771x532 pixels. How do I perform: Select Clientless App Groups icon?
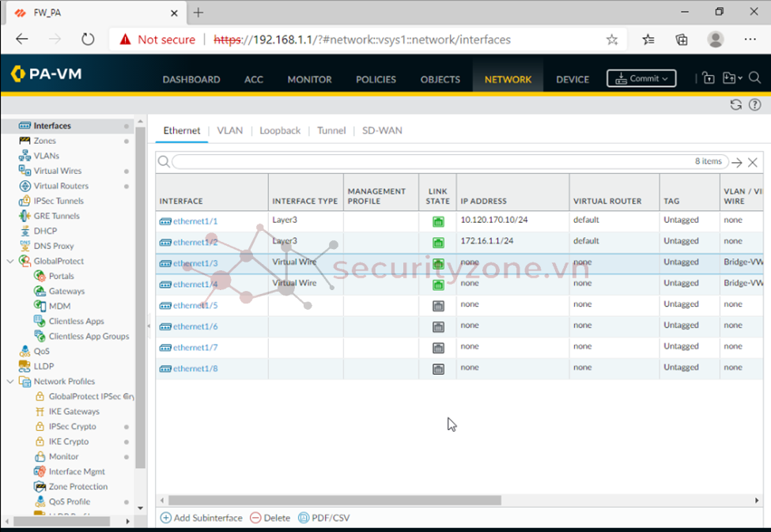point(40,336)
